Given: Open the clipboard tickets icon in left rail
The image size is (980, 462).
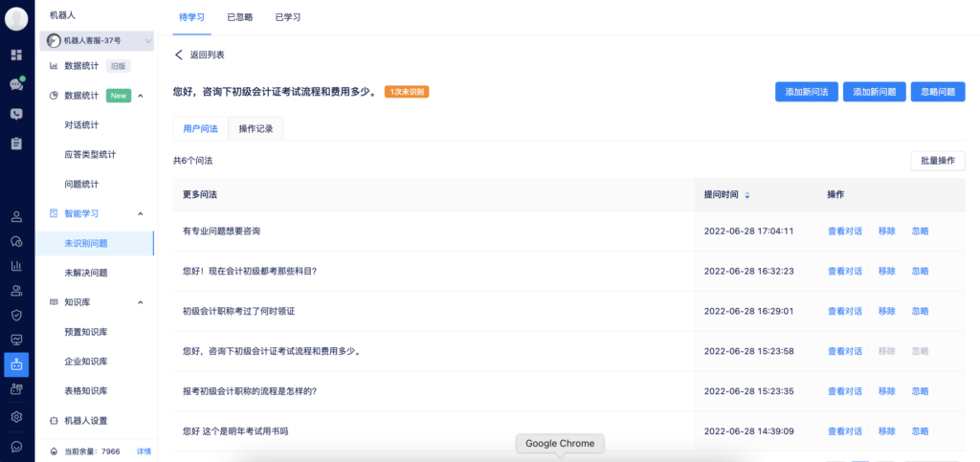Looking at the screenshot, I should click(17, 143).
